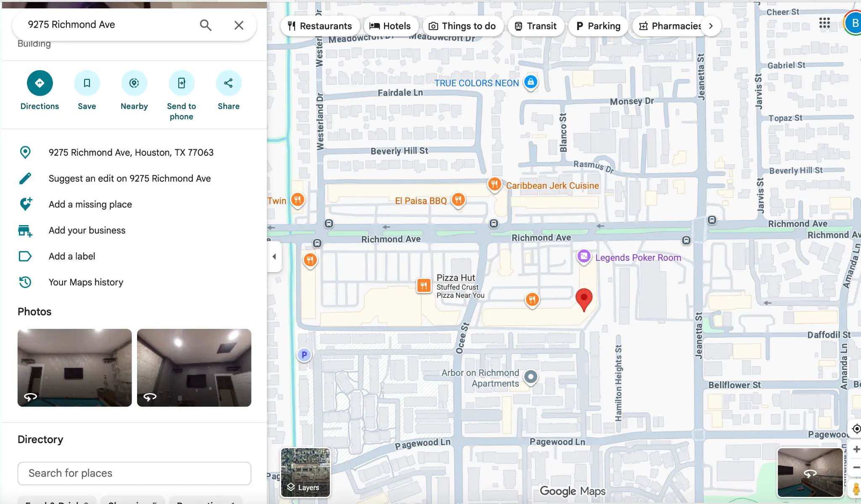Click the Pizza Hut label
Image resolution: width=861 pixels, height=504 pixels.
(x=456, y=278)
